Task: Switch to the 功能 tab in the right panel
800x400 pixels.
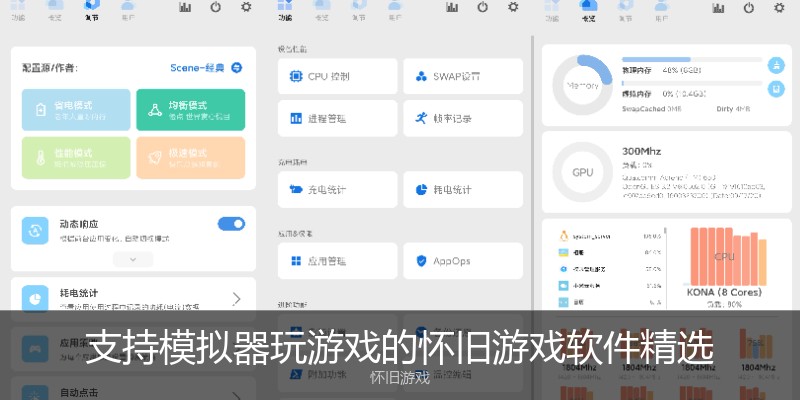Action: click(552, 10)
